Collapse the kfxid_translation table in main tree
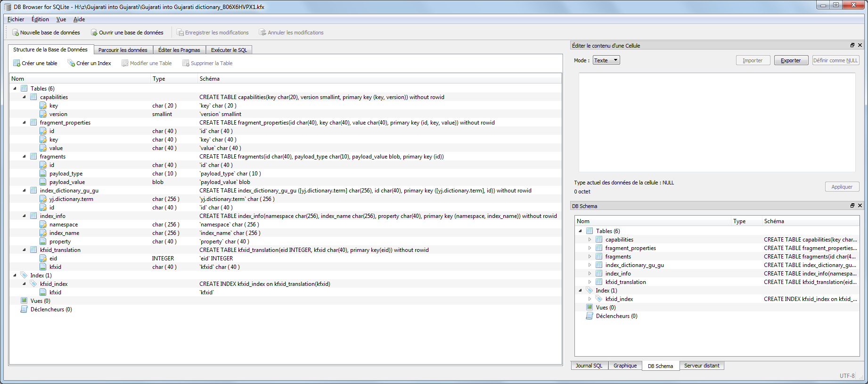The height and width of the screenshot is (384, 868). pos(24,250)
